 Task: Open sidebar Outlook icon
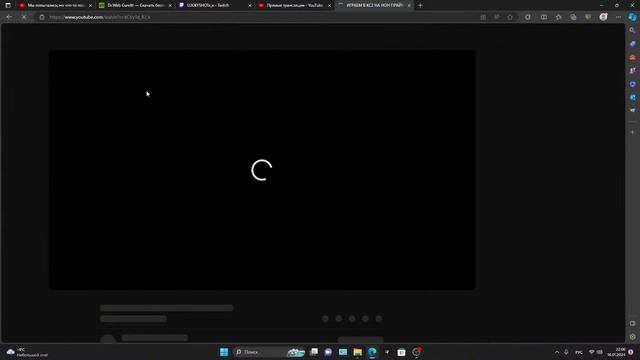[632, 98]
